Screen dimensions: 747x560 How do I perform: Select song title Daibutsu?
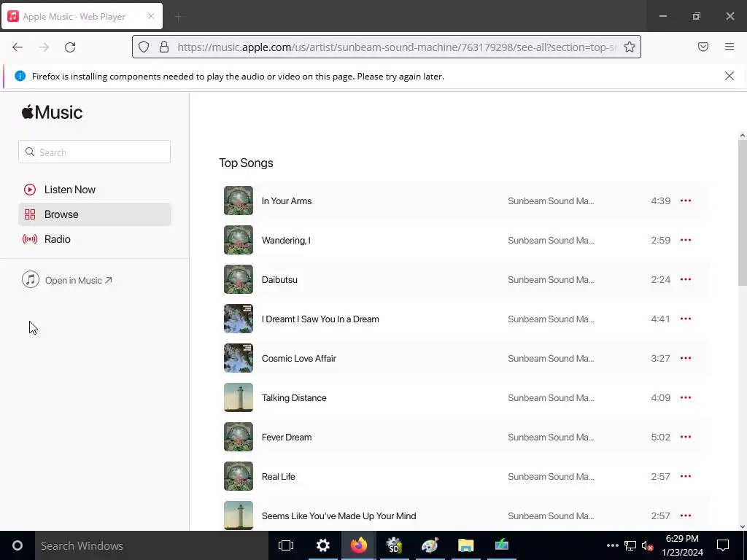(x=279, y=279)
